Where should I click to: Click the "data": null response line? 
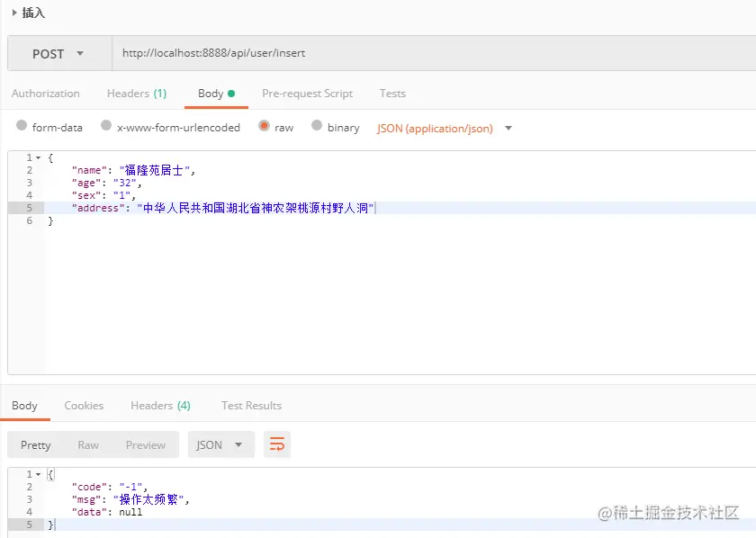pos(107,512)
